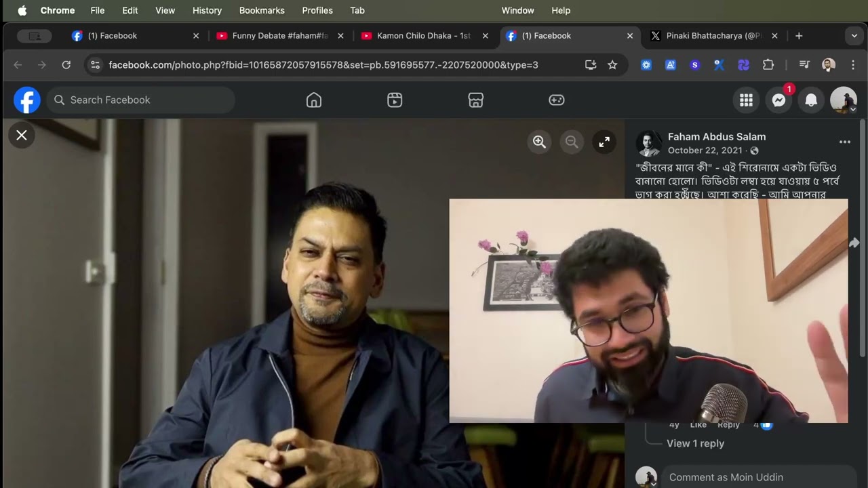Open the Bookmarks menu

click(x=262, y=10)
